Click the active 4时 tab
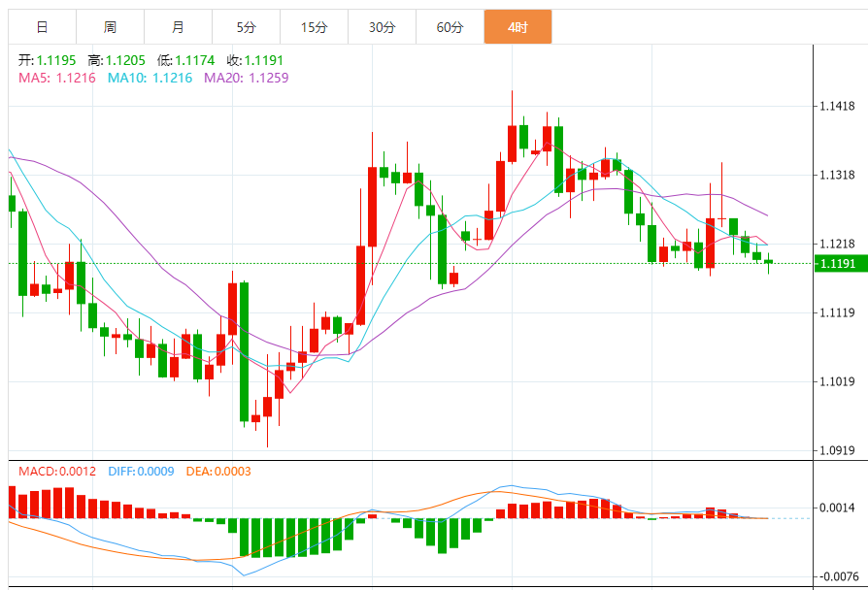868x590 pixels. [x=518, y=27]
